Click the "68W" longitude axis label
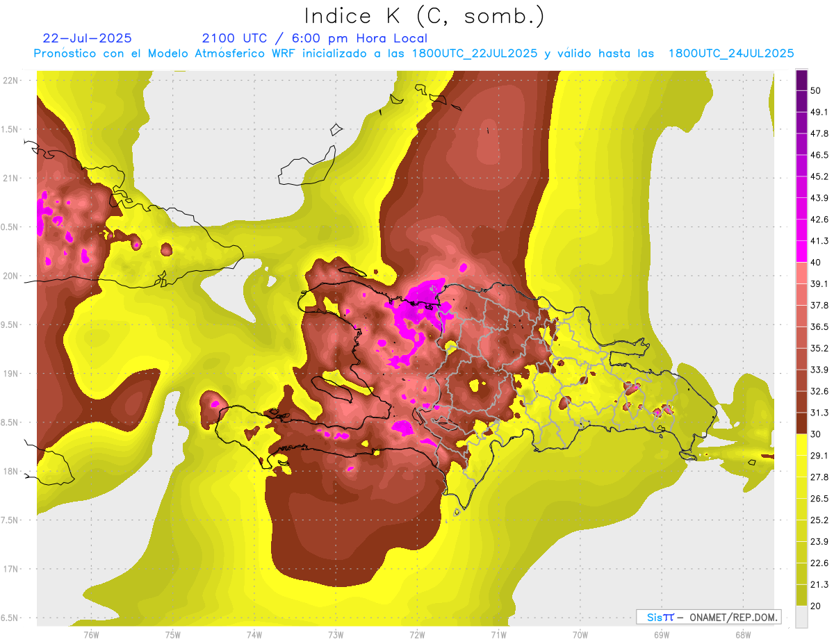 (743, 635)
